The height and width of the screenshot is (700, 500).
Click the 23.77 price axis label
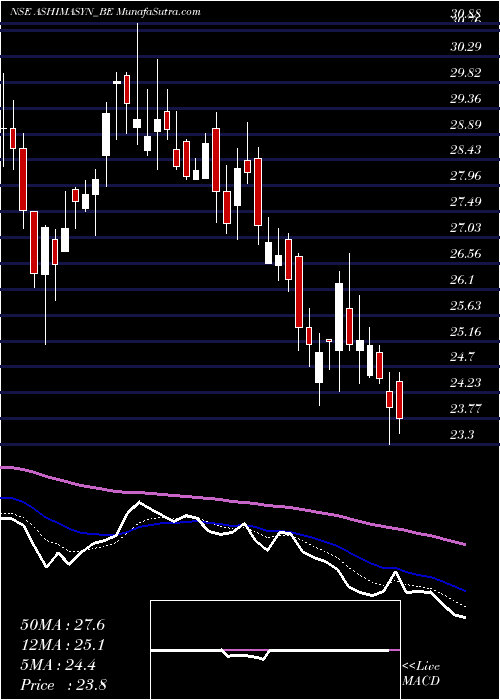pos(467,408)
